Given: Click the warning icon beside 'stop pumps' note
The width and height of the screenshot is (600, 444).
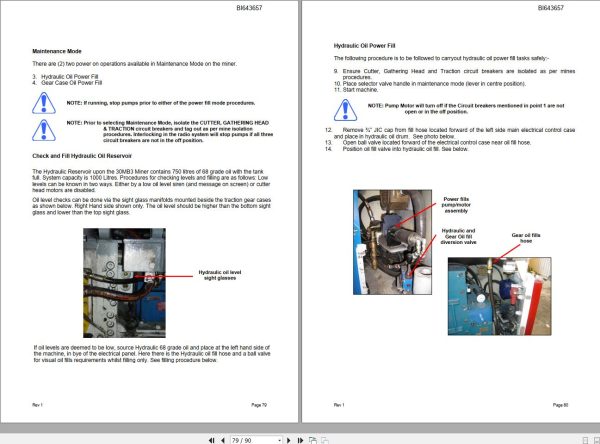Looking at the screenshot, I should (44, 103).
